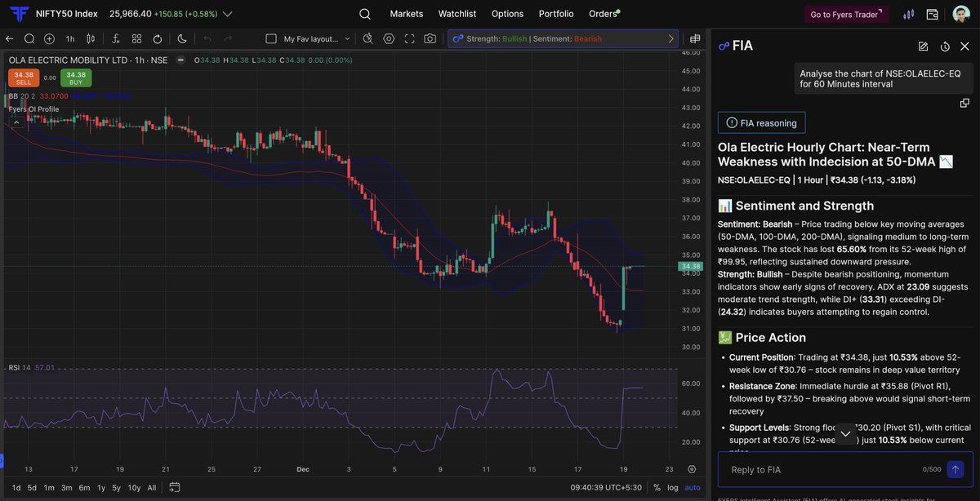Open the Orders menu
The width and height of the screenshot is (980, 501).
click(x=604, y=14)
